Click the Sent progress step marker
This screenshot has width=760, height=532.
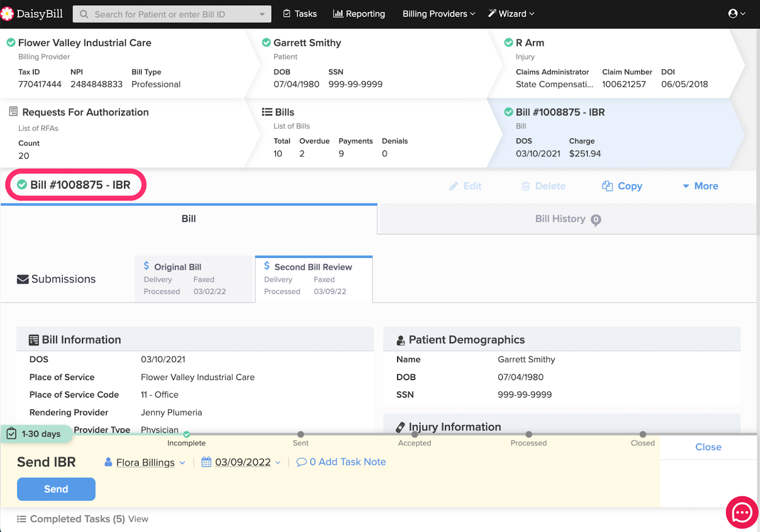pyautogui.click(x=301, y=434)
